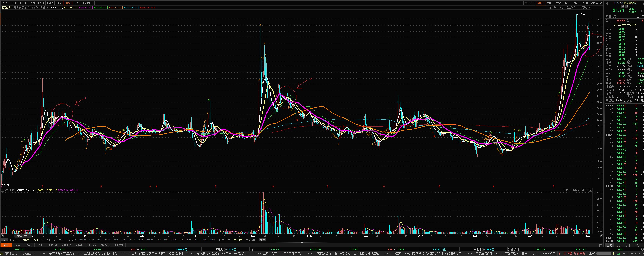Select the MACD indicator button
The width and height of the screenshot is (644, 256).
[82, 240]
